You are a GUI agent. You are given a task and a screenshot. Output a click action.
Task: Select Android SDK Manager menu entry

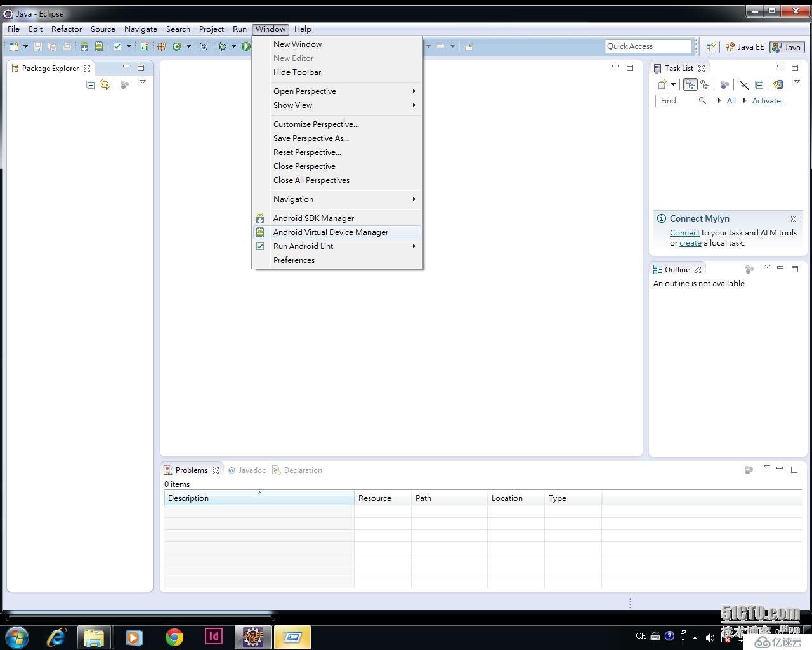click(x=337, y=218)
